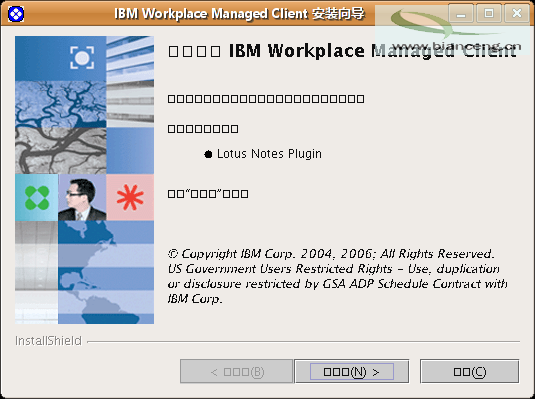This screenshot has height=399, width=535.
Task: Click the wizard side banner image
Action: [84, 180]
